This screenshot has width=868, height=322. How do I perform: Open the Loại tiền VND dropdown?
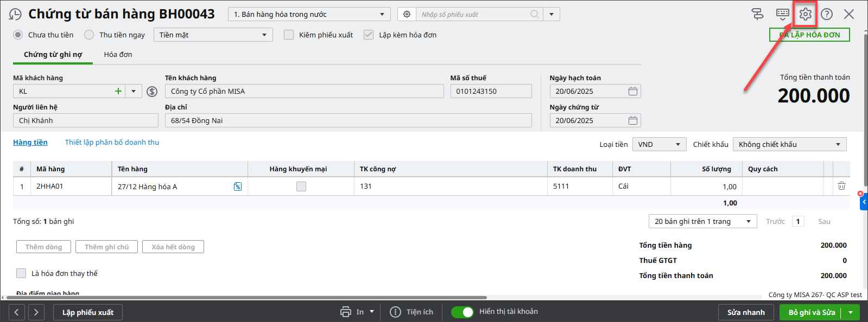659,144
